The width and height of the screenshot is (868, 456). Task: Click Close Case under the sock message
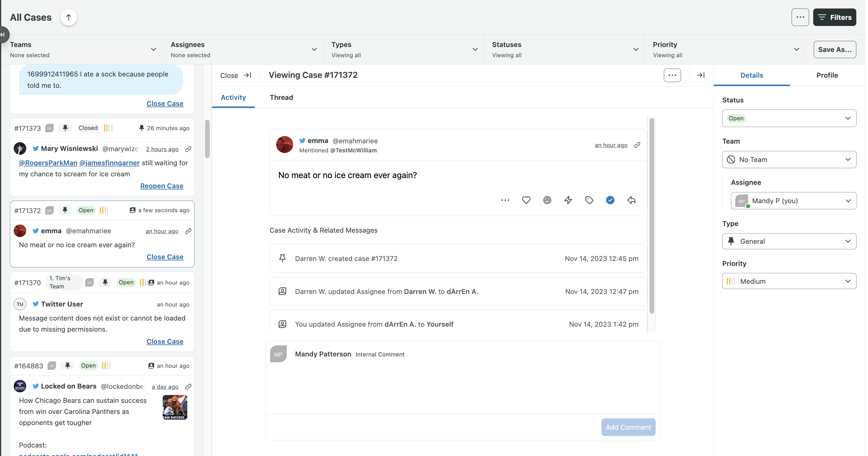click(165, 104)
